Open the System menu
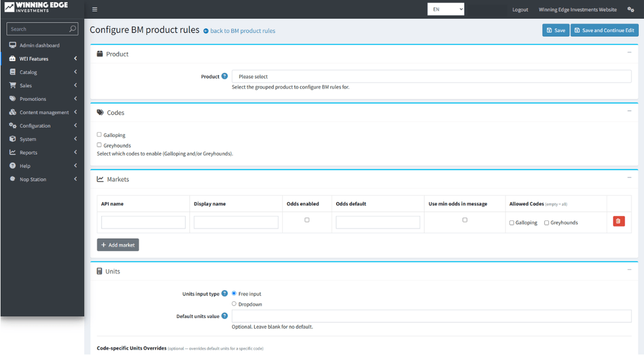Viewport: 644px width, 362px height. [x=42, y=139]
